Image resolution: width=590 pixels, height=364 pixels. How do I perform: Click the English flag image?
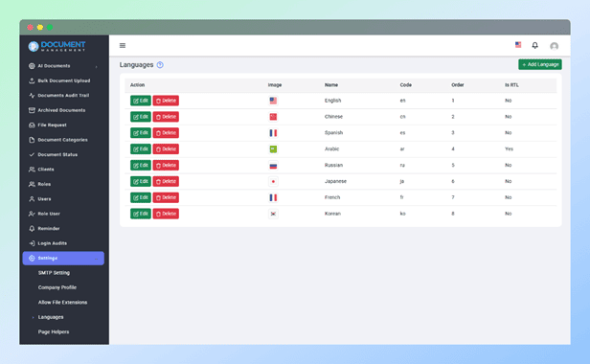(273, 101)
